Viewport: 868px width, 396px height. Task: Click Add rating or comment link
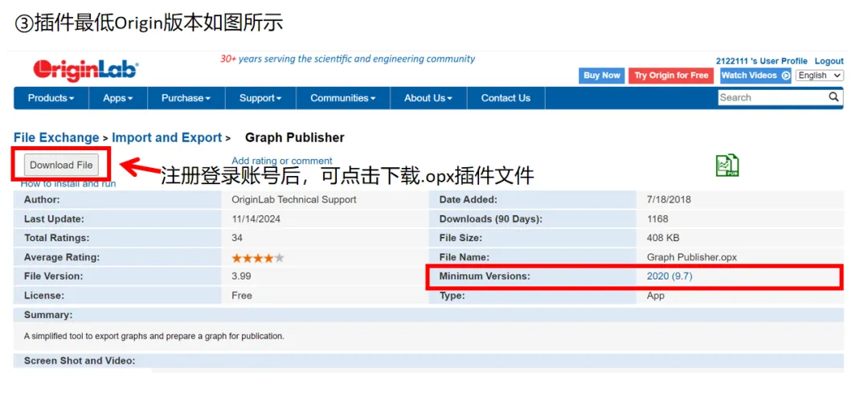point(282,161)
